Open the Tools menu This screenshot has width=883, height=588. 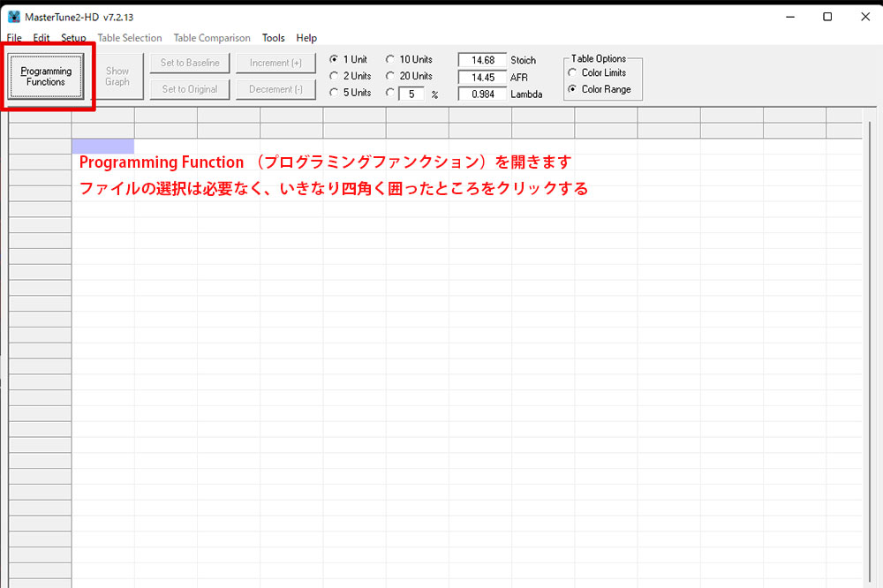pos(274,38)
